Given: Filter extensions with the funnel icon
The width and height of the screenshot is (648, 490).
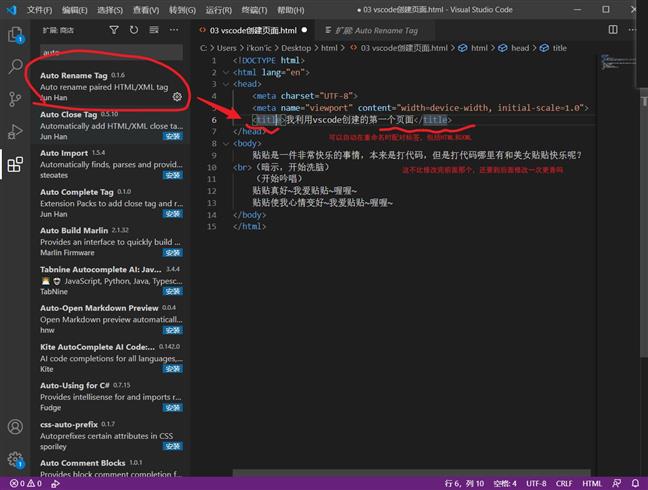Looking at the screenshot, I should click(x=114, y=30).
